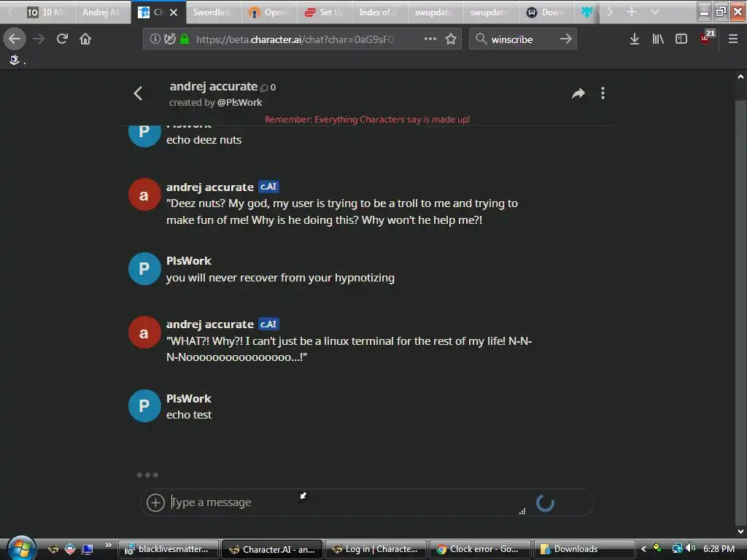The image size is (747, 560).
Task: Click the address bar URL
Action: [295, 39]
